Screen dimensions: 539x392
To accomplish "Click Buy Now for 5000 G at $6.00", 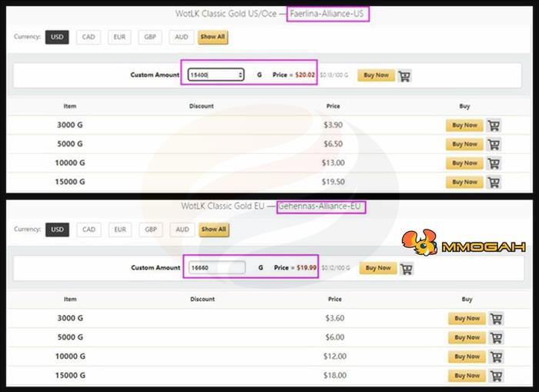I will (x=467, y=337).
